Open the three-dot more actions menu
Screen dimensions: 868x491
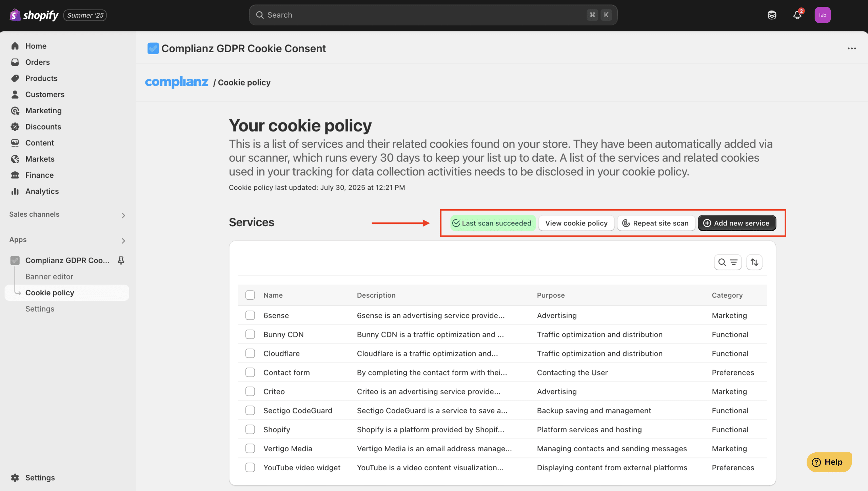[x=852, y=48]
